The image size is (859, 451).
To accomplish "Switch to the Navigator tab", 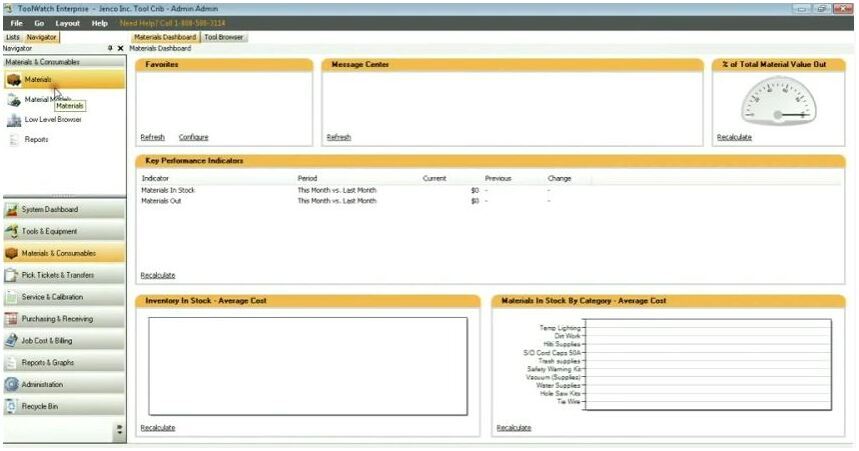I will (x=42, y=37).
